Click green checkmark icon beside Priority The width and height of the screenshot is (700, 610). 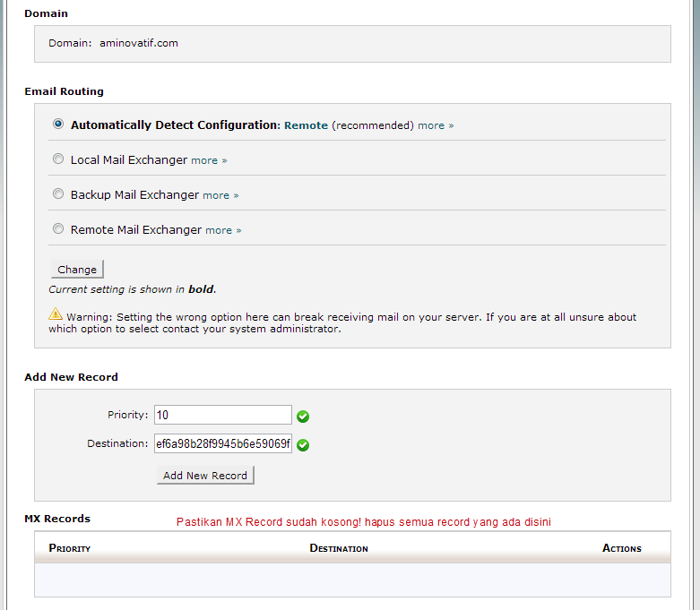303,417
